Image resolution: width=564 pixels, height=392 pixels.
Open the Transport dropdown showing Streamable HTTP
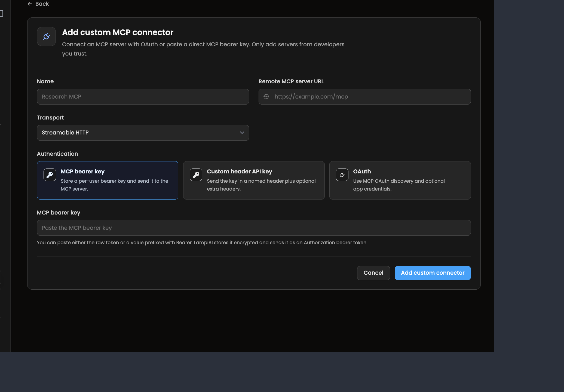pos(143,133)
